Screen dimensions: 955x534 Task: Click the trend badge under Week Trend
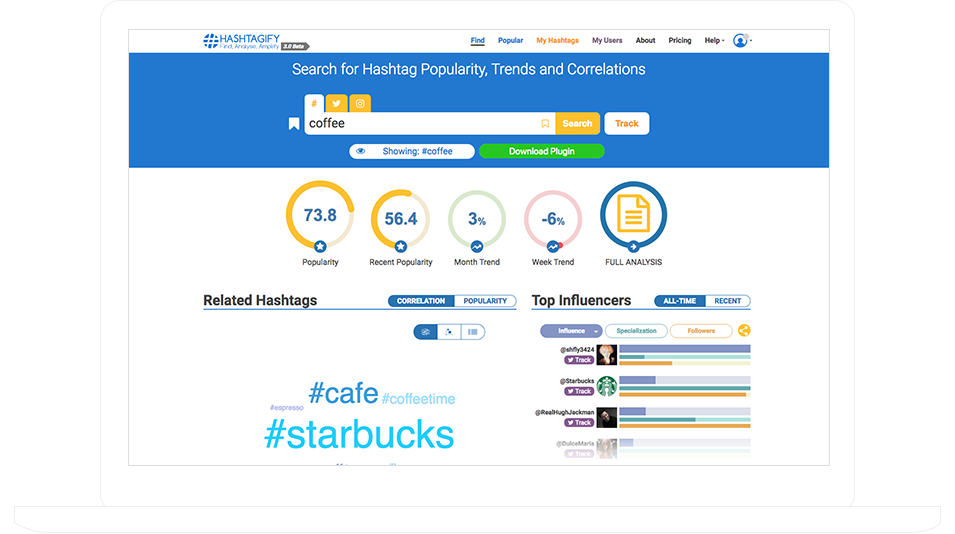tap(553, 247)
